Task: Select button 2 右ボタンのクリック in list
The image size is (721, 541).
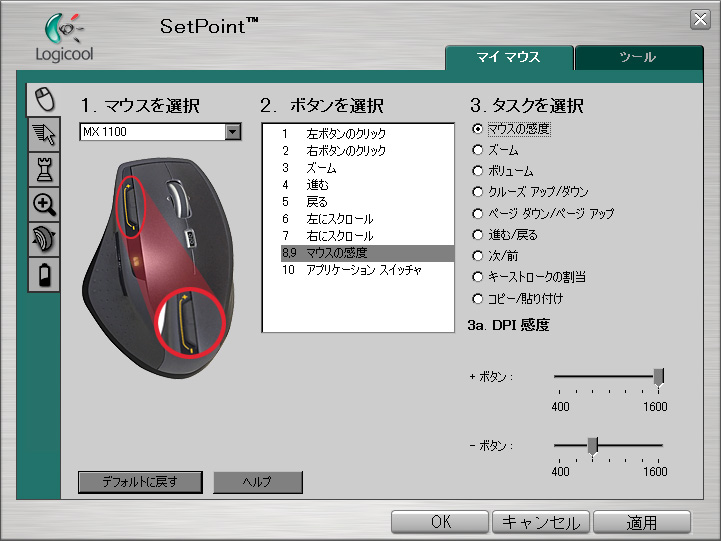Action: (367, 151)
